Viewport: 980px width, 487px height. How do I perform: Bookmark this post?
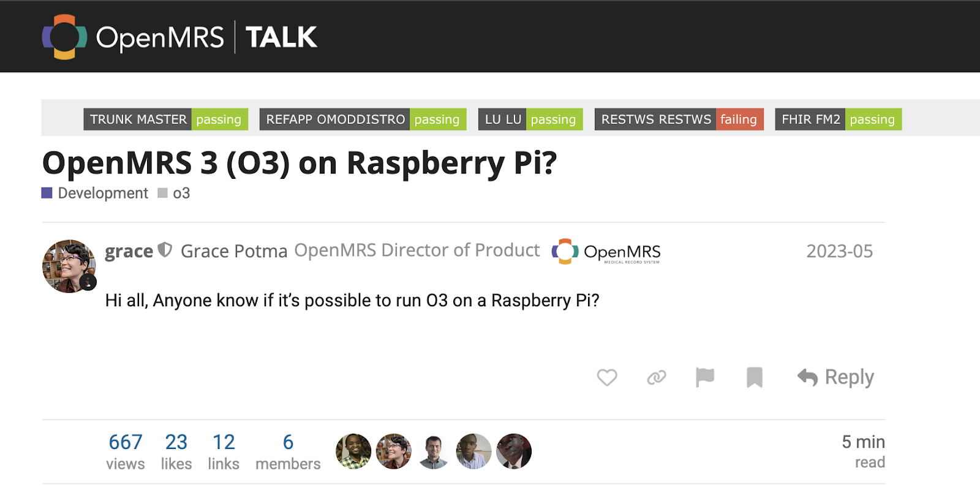[x=755, y=377]
